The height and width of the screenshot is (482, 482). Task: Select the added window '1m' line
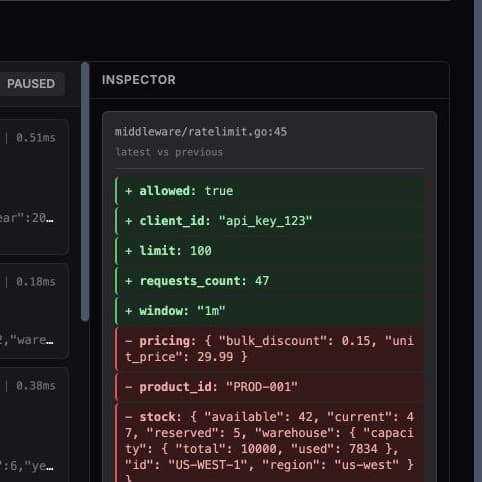pos(269,311)
